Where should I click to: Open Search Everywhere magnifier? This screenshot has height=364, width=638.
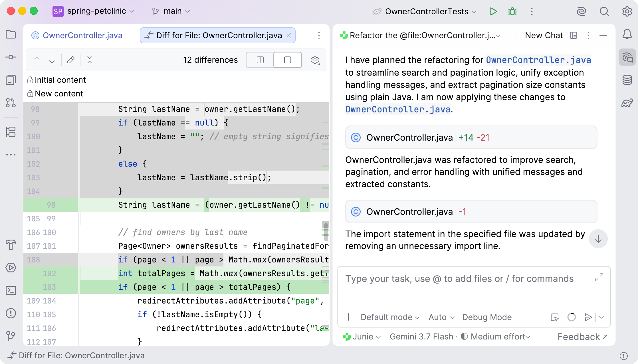point(604,11)
